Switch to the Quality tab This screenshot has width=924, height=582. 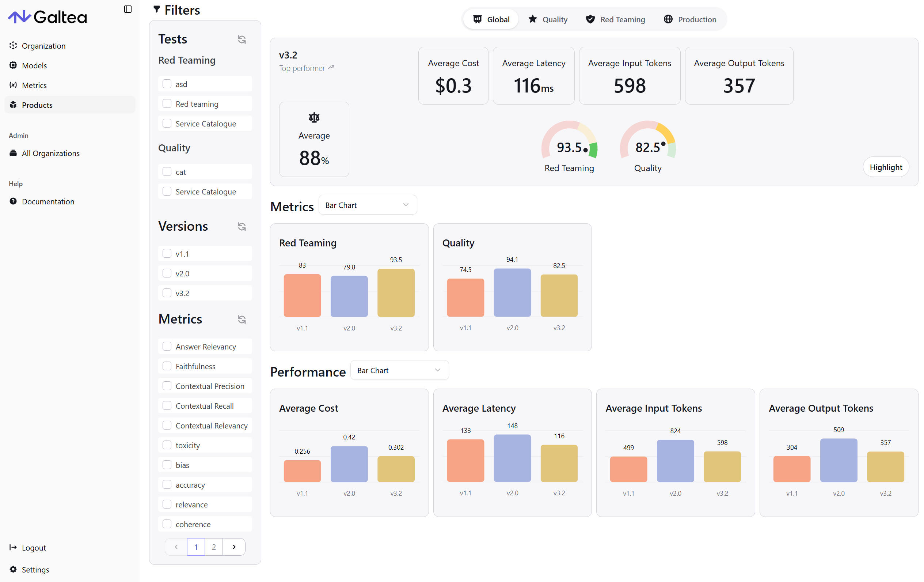tap(548, 19)
